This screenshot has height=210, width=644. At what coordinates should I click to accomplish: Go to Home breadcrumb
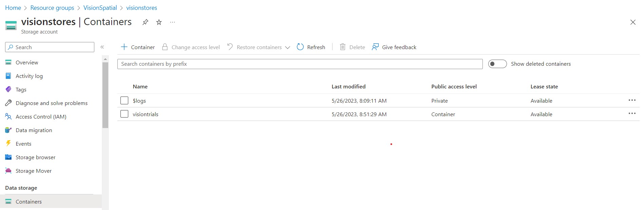click(13, 8)
